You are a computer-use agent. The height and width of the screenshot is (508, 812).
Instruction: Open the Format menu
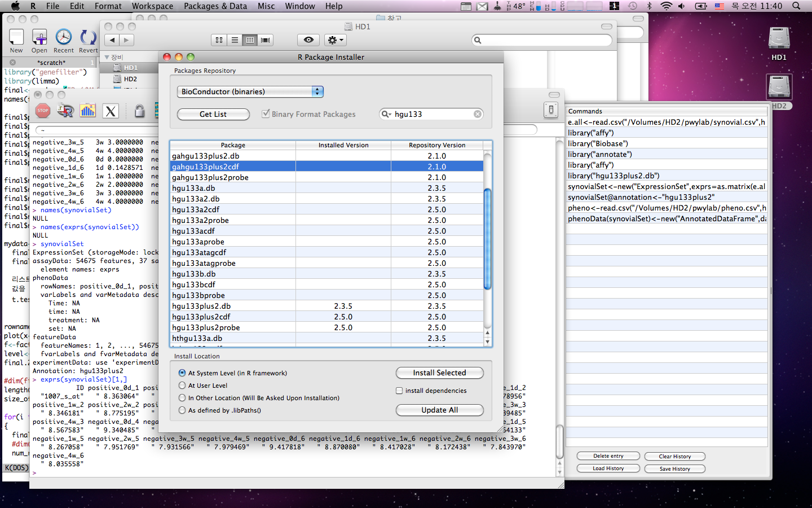pyautogui.click(x=108, y=6)
